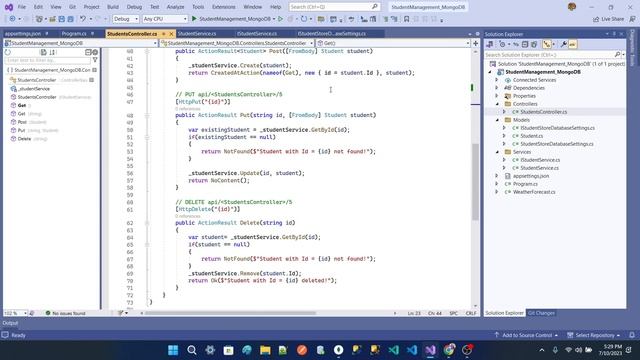Click the Undo arrow icon
Image resolution: width=640 pixels, height=360 pixels.
point(83,19)
